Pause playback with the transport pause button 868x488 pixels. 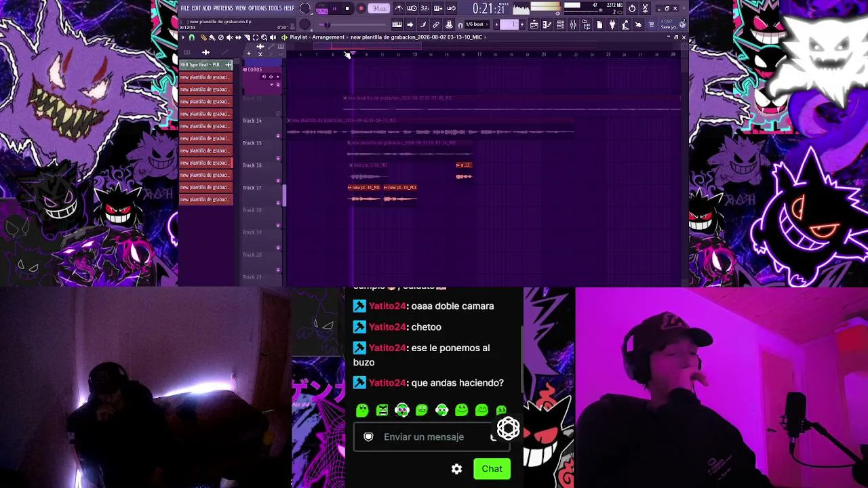[334, 9]
